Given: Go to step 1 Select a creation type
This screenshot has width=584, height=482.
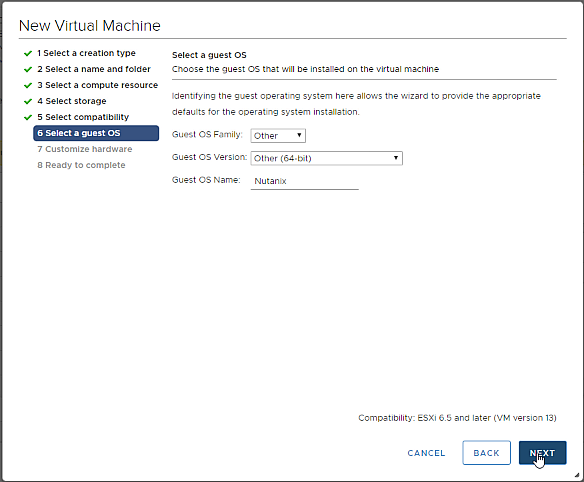Looking at the screenshot, I should 86,53.
